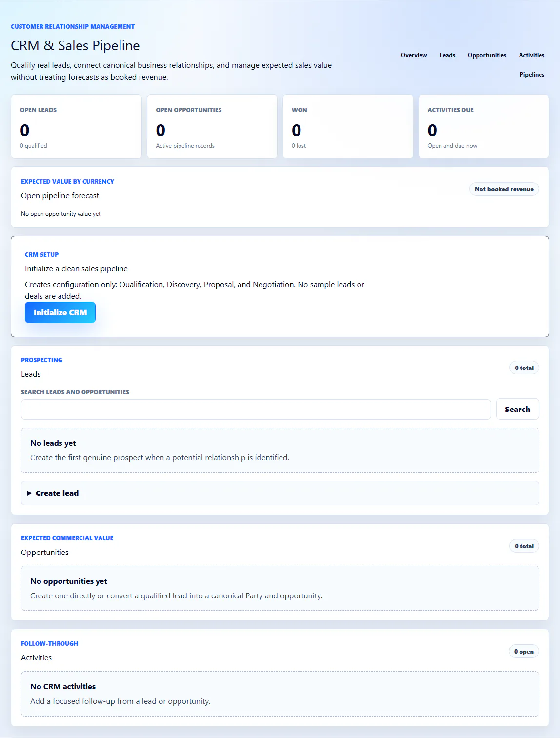Click the Open Leads stat card

coord(76,126)
